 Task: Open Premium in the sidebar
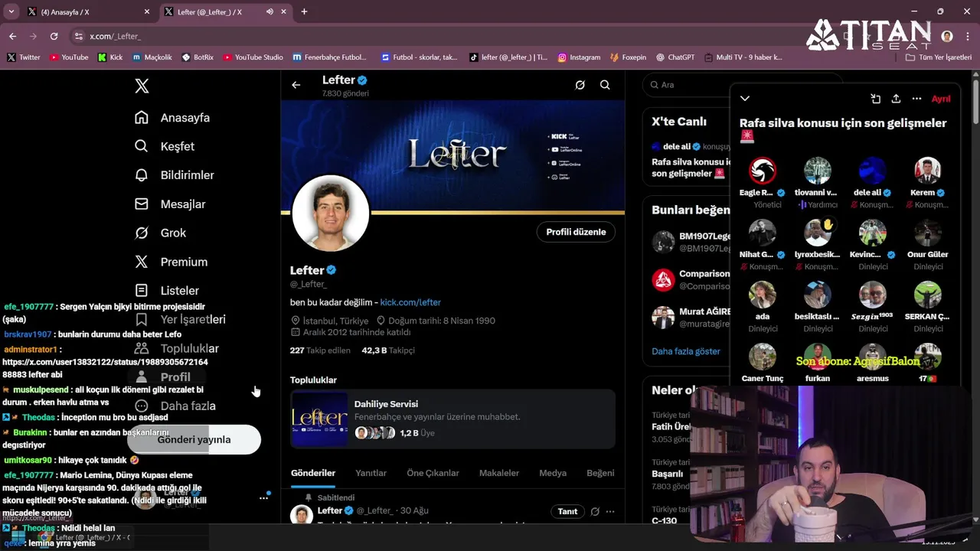[x=171, y=262]
